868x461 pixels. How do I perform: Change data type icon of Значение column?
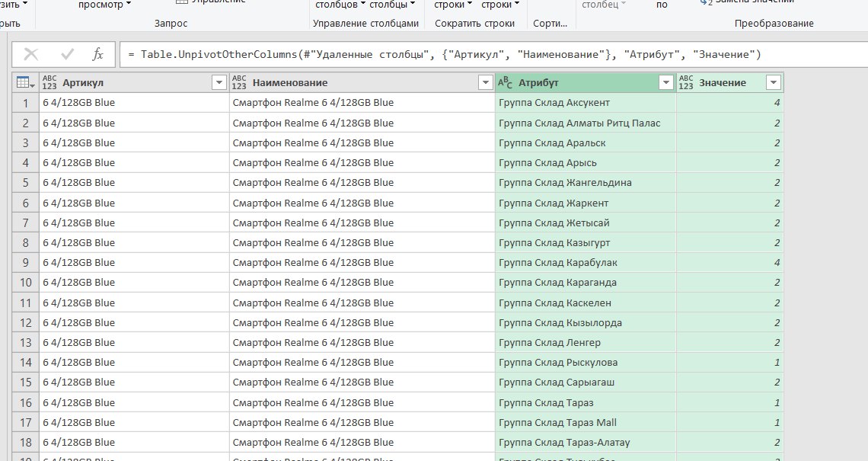[x=685, y=82]
